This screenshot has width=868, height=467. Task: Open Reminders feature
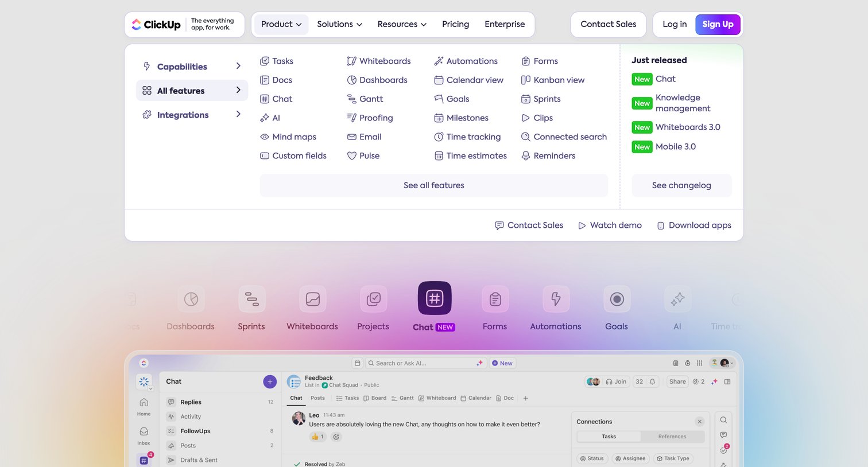point(548,155)
